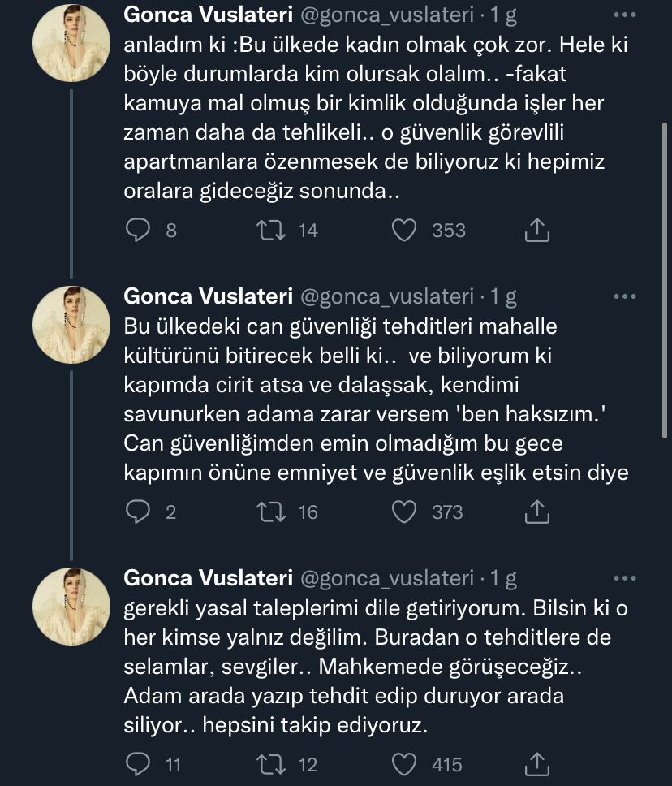Image resolution: width=672 pixels, height=786 pixels.
Task: Like the tweet with 373 likes
Action: click(404, 512)
